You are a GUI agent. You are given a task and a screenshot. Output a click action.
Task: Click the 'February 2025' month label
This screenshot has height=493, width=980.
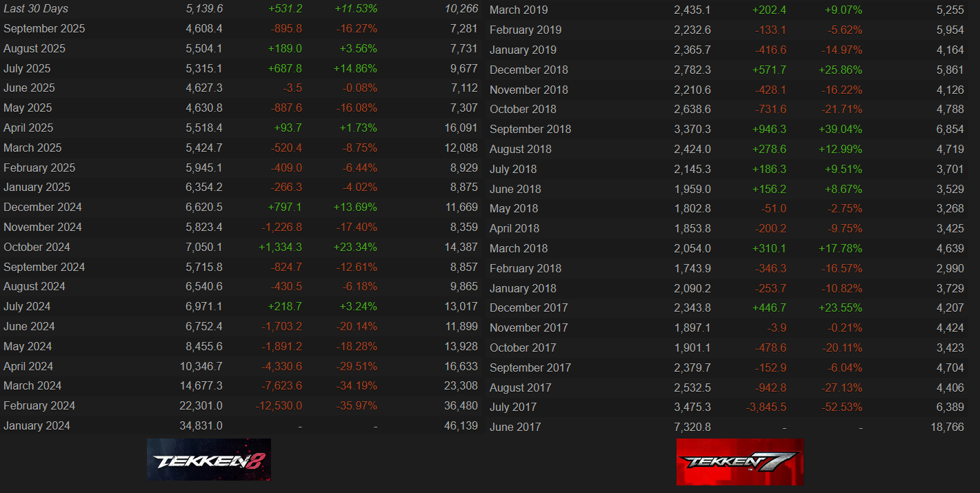[39, 168]
